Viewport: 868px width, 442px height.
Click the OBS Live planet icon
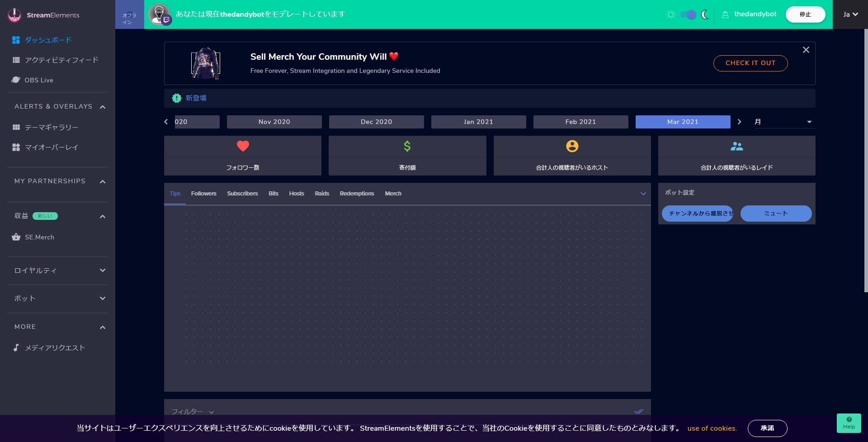16,80
